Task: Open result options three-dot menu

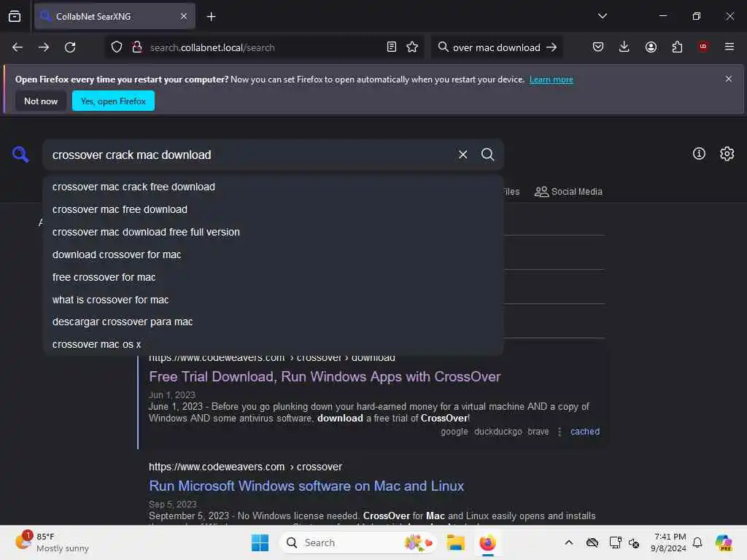Action: coord(560,432)
